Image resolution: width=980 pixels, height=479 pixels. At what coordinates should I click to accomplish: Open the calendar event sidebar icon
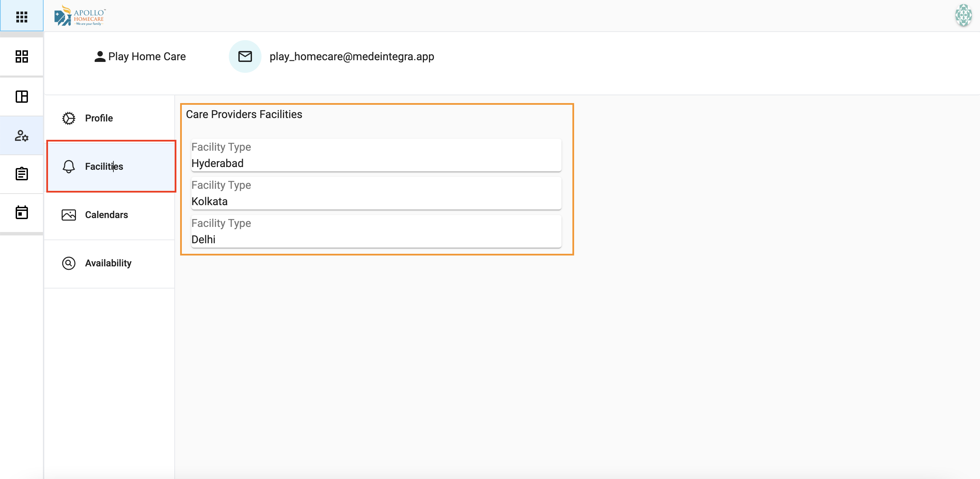coord(22,213)
